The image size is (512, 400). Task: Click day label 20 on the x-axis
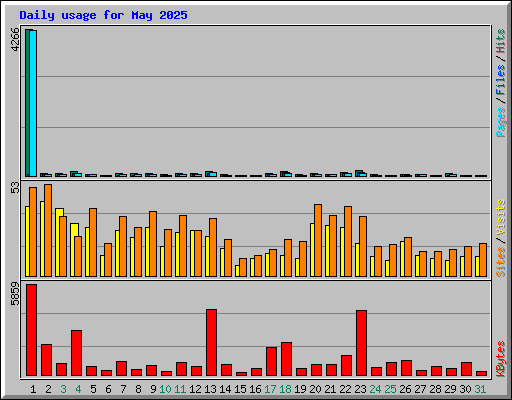click(x=315, y=389)
